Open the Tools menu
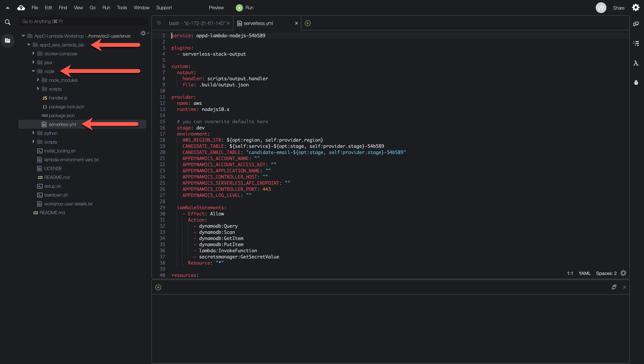 click(x=122, y=8)
